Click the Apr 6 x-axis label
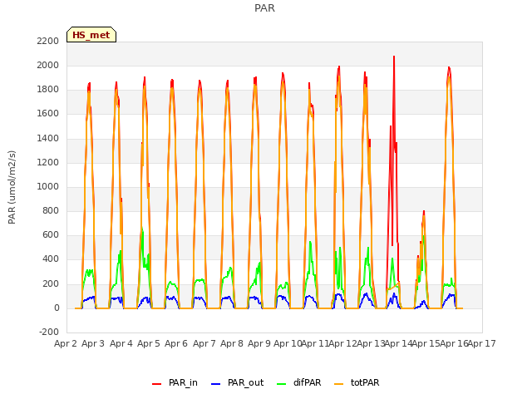The height and width of the screenshot is (399, 532). [176, 343]
